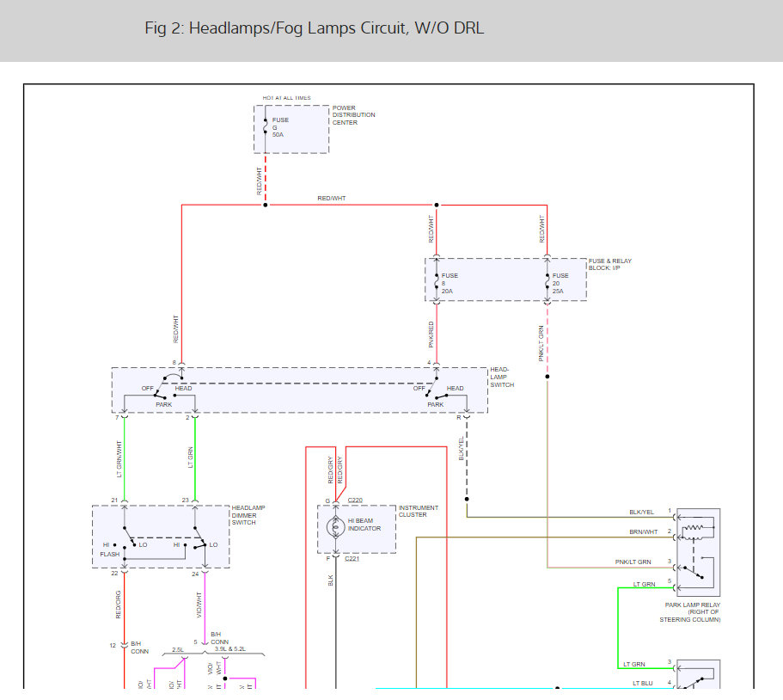Click the B/H CONN label at pin 12
This screenshot has height=700, width=783.
coord(140,648)
